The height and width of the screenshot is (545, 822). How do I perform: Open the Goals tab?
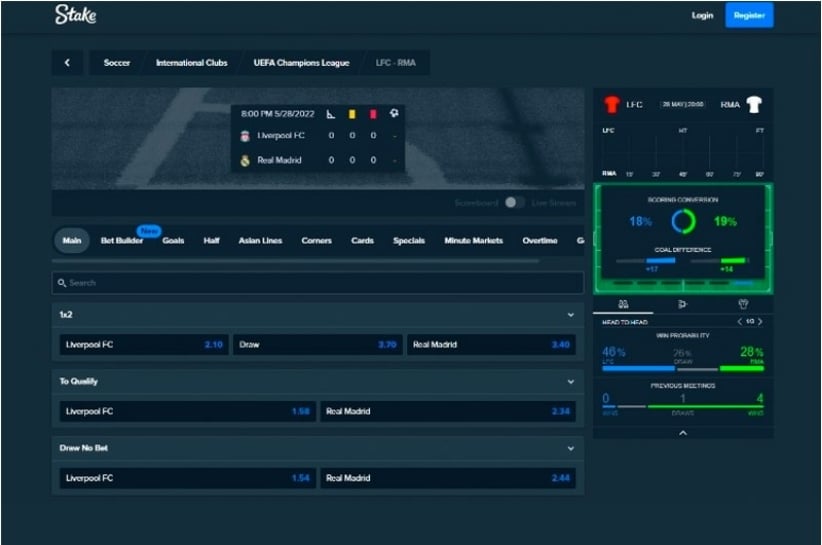coord(173,241)
